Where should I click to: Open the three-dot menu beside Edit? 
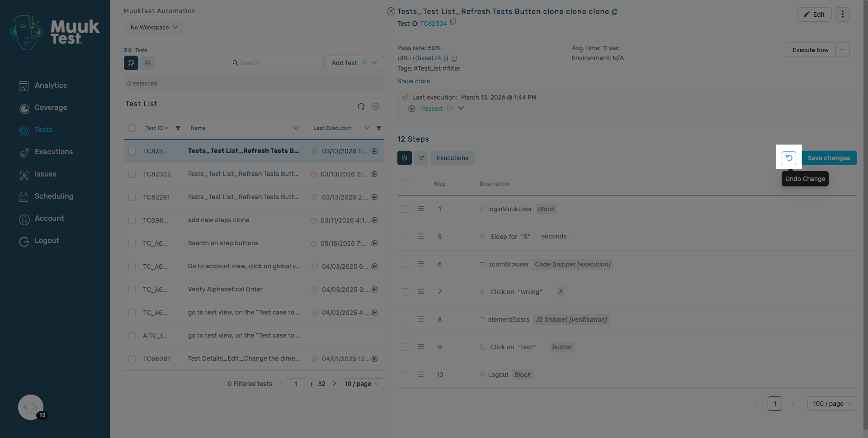coord(842,14)
